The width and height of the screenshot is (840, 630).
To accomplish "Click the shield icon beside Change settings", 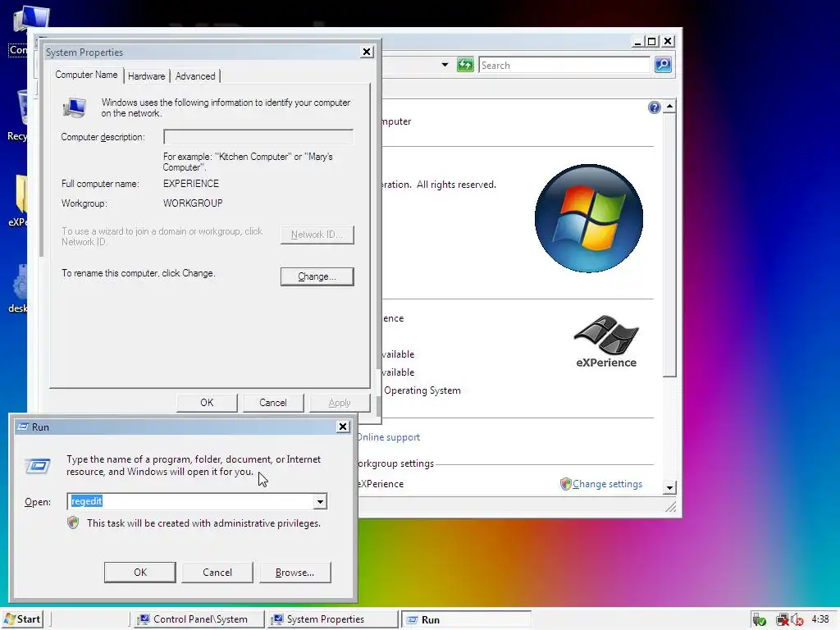I will [566, 484].
